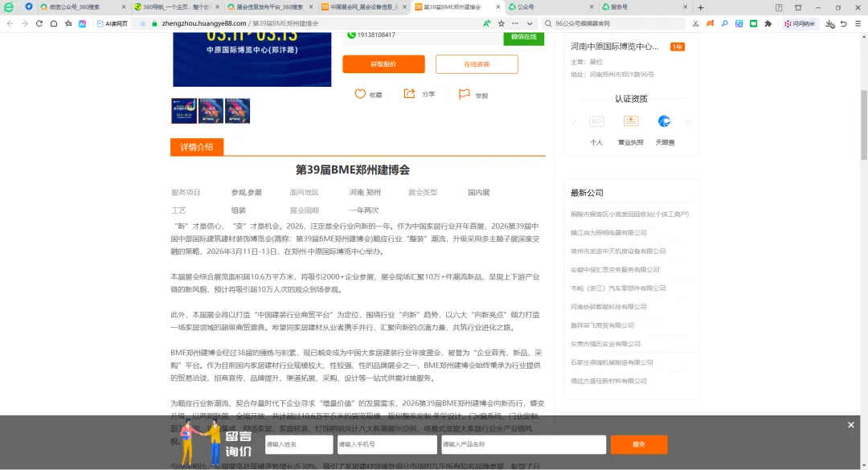The image size is (868, 470).
Task: Open the favorites star-list icon
Action: (x=68, y=24)
